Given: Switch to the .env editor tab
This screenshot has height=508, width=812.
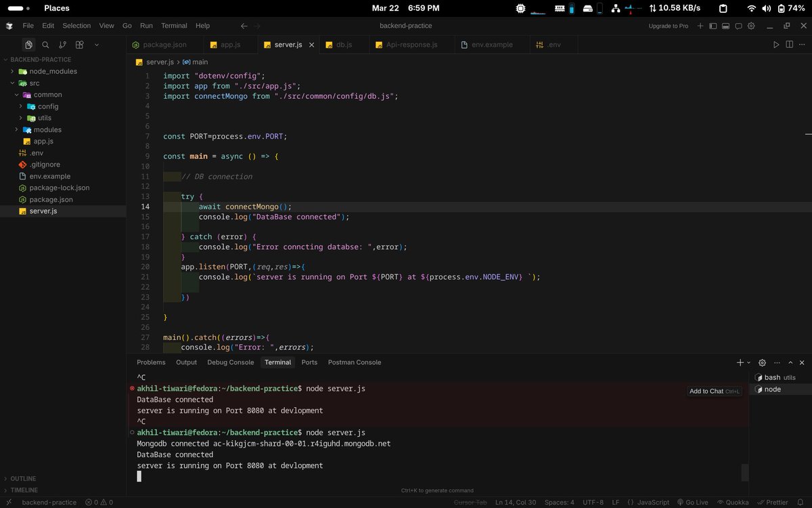Looking at the screenshot, I should coord(554,45).
